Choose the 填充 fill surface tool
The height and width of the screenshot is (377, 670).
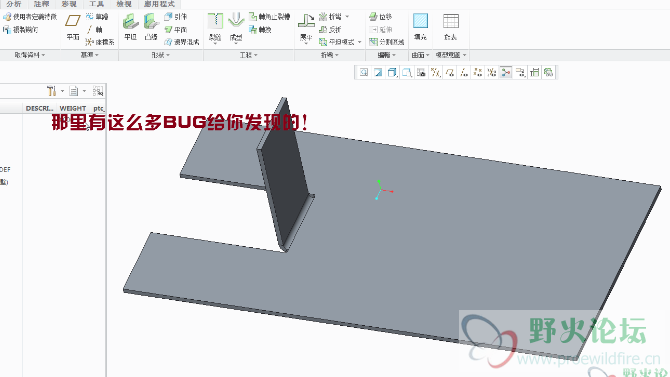tap(420, 27)
